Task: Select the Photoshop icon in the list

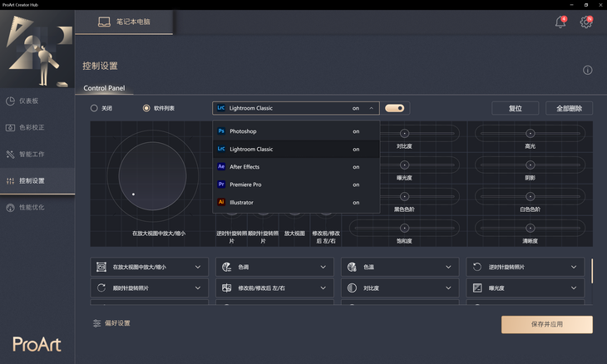Action: (221, 131)
